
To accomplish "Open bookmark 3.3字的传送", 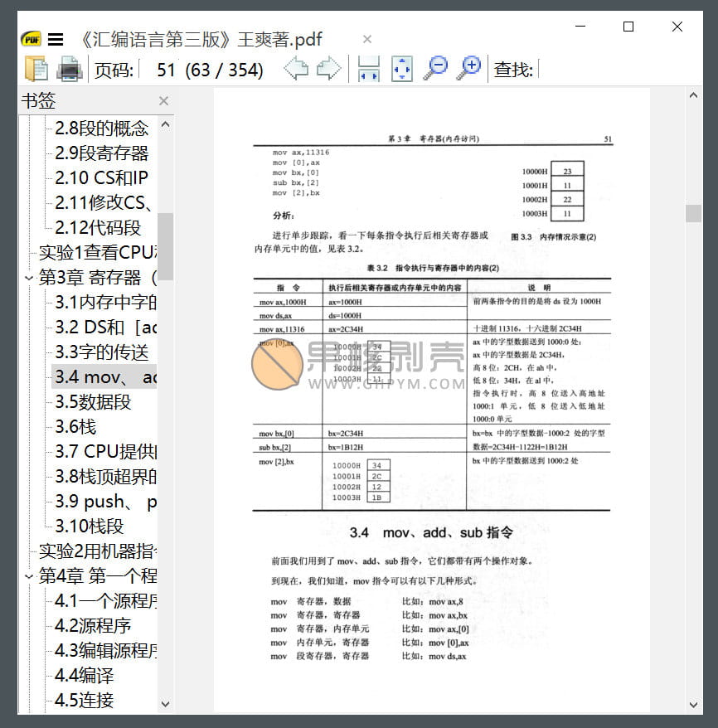I will tap(102, 352).
